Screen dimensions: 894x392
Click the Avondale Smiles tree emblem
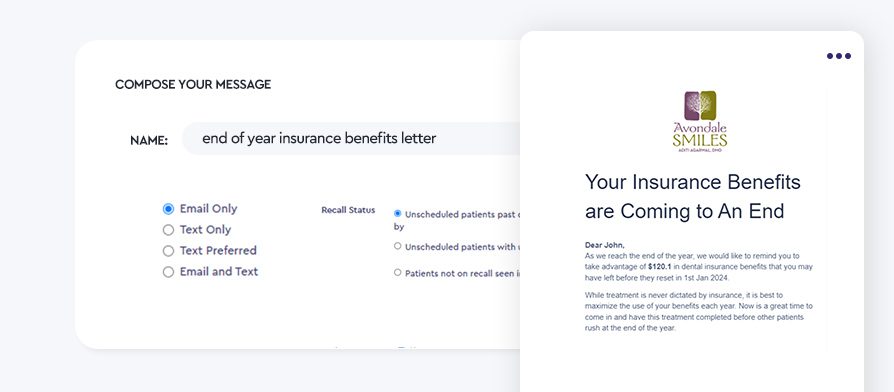click(x=700, y=105)
